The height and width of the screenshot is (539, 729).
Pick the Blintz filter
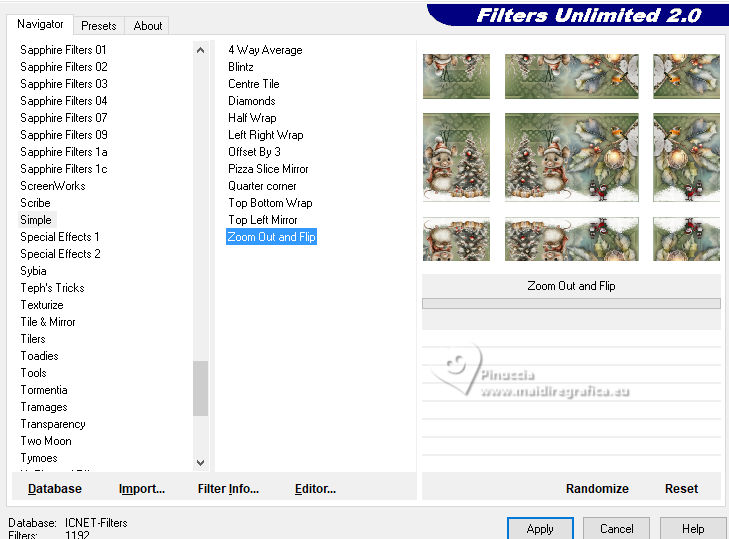tap(240, 67)
